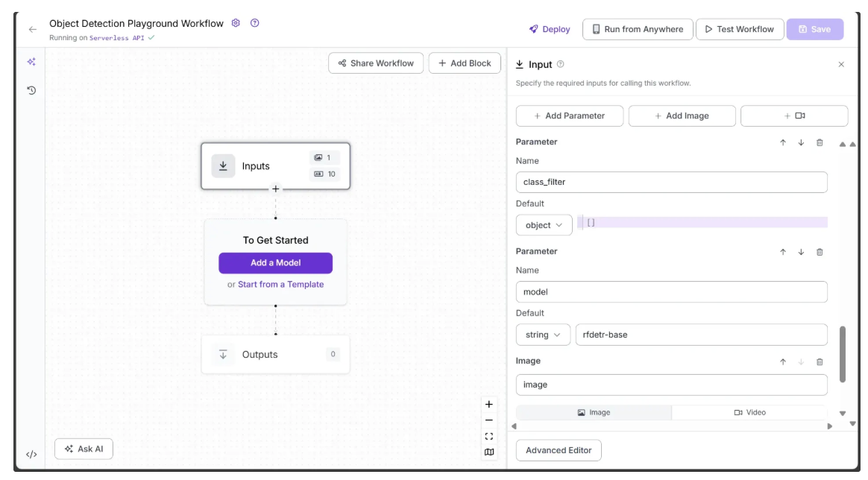The image size is (868, 480).
Task: Open Start from a Template link
Action: pyautogui.click(x=280, y=284)
